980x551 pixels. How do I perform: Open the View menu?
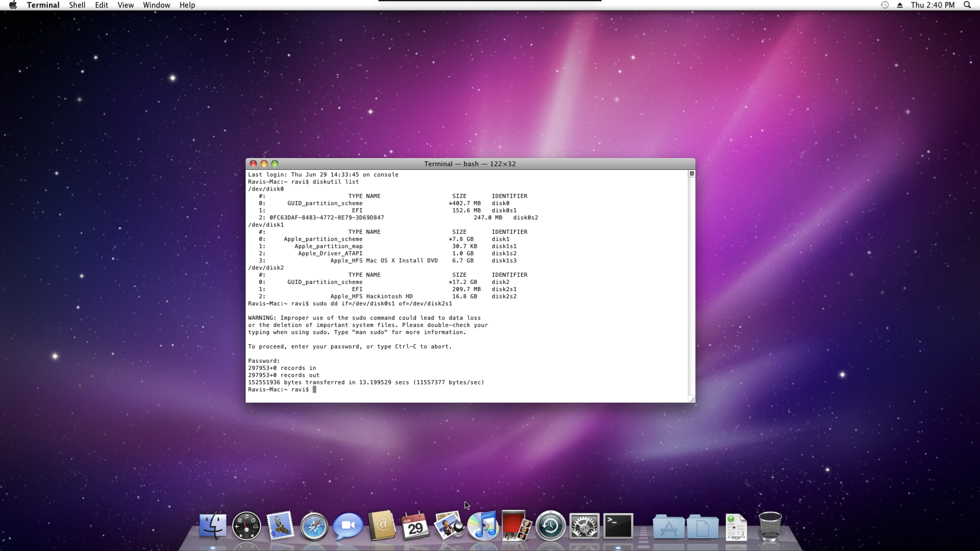pos(125,5)
